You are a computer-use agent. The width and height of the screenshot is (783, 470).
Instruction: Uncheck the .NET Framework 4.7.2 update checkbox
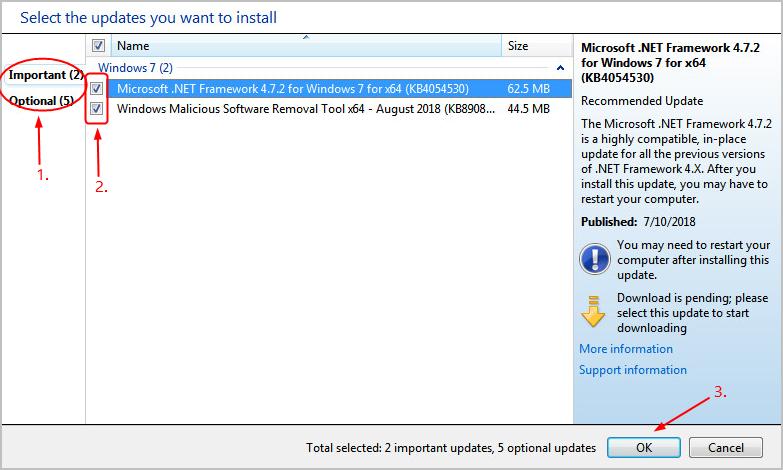(x=97, y=88)
